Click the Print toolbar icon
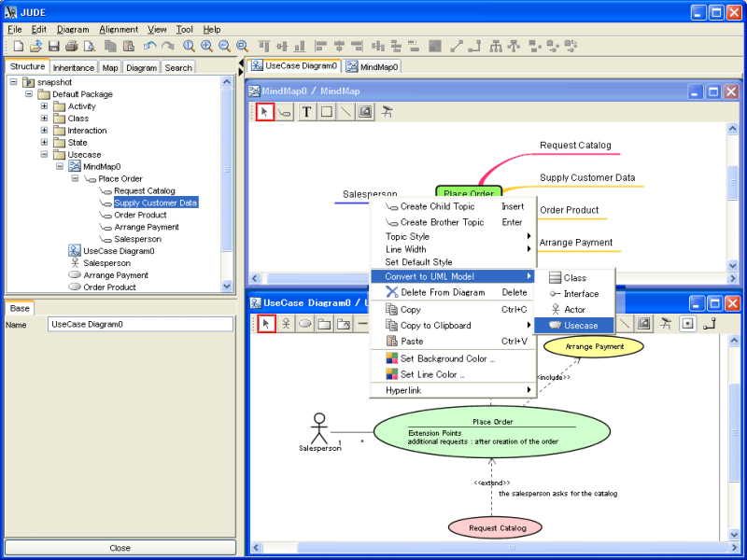747x560 pixels. pos(72,46)
